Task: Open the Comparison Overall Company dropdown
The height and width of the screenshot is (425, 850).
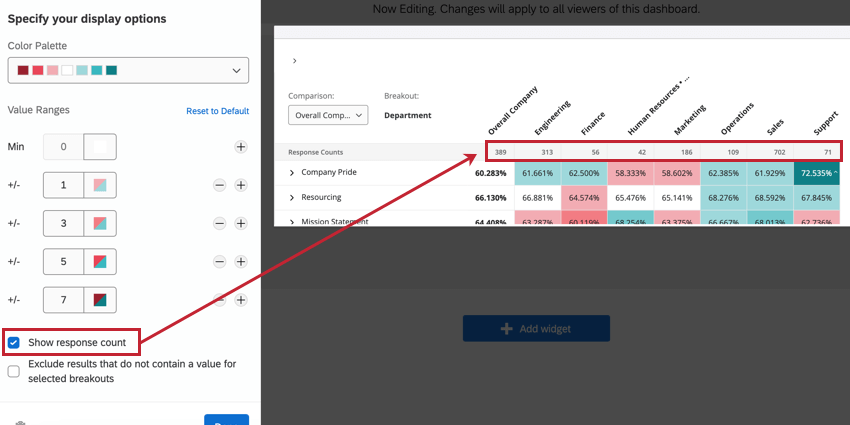Action: (328, 115)
